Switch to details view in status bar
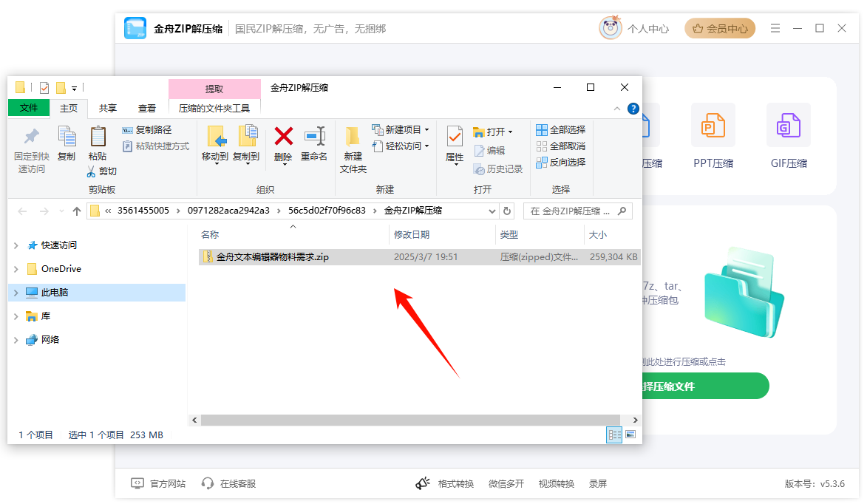Viewport: 867px width, 504px height. pos(614,435)
